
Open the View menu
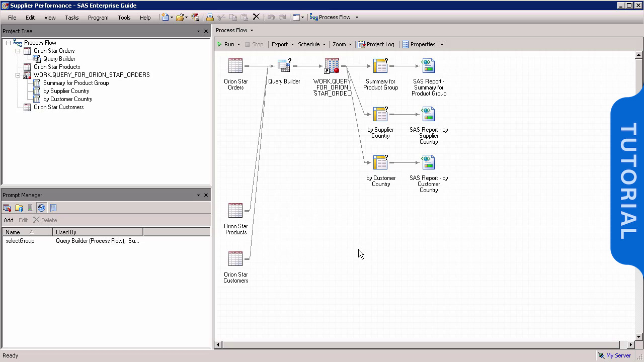50,18
